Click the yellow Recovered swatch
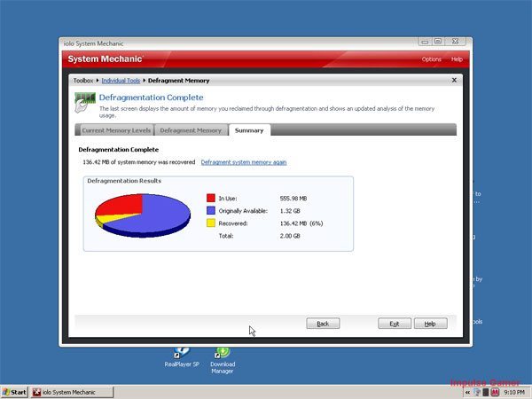Image resolution: width=532 pixels, height=399 pixels. pyautogui.click(x=211, y=223)
